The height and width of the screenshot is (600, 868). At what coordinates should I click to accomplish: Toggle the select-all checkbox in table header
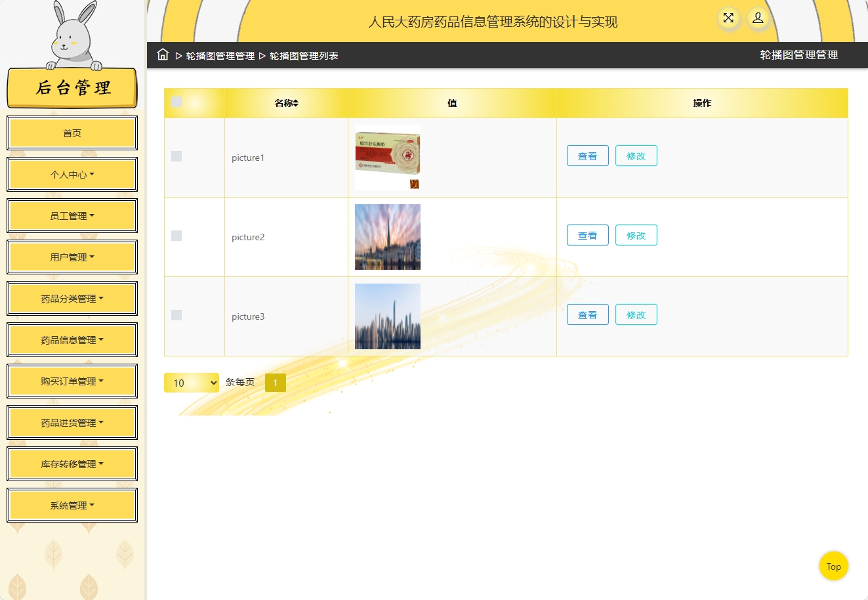click(176, 102)
